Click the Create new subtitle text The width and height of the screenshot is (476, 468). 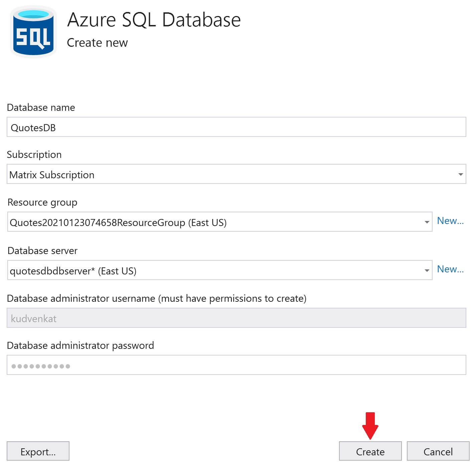pos(97,43)
